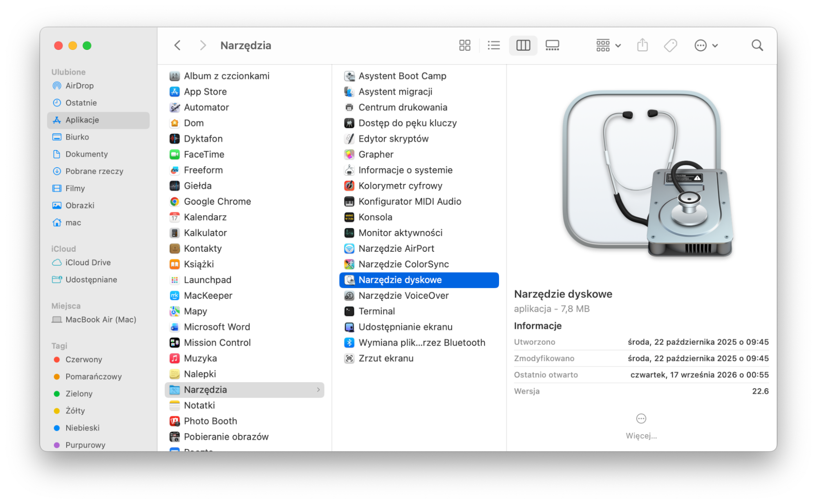Open Dokumenty in sidebar

tap(98, 155)
